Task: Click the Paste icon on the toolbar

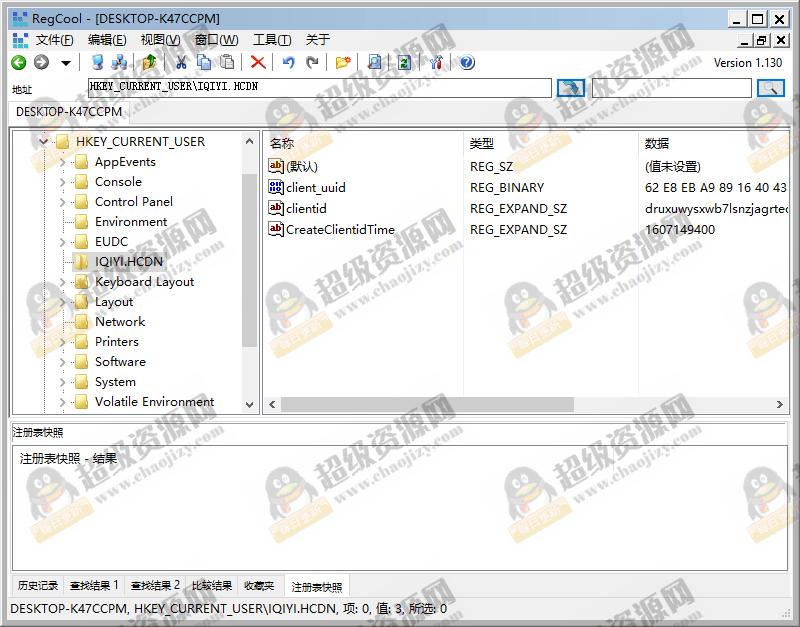Action: click(227, 62)
